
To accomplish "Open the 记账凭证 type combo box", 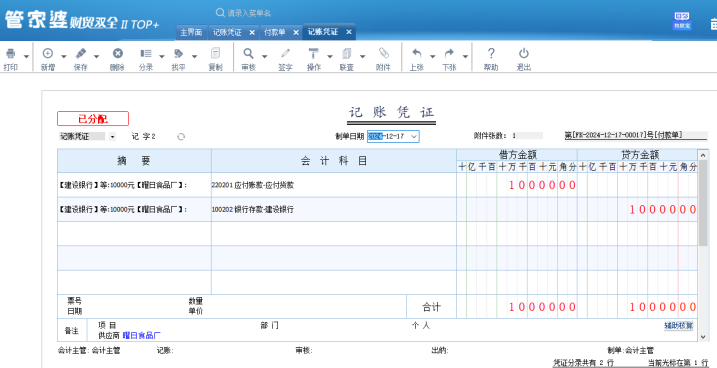I will pos(87,136).
